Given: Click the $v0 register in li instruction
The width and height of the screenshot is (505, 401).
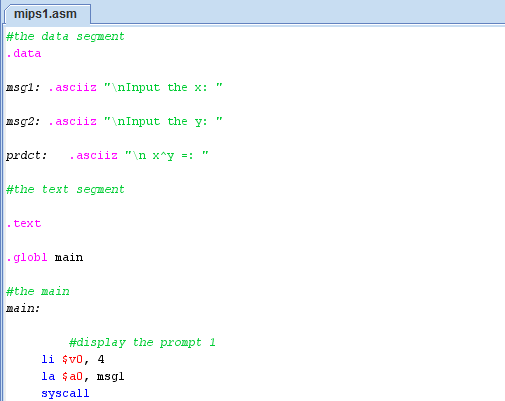Looking at the screenshot, I should coord(72,359).
